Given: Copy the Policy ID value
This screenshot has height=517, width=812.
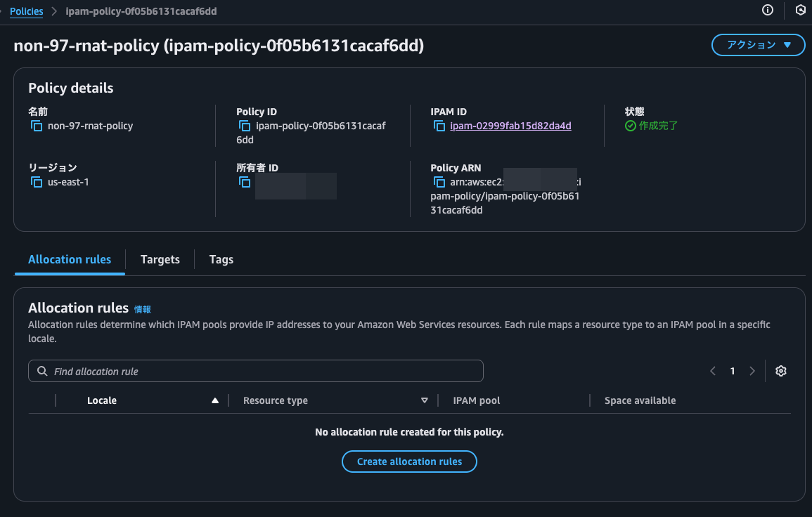Looking at the screenshot, I should (245, 126).
